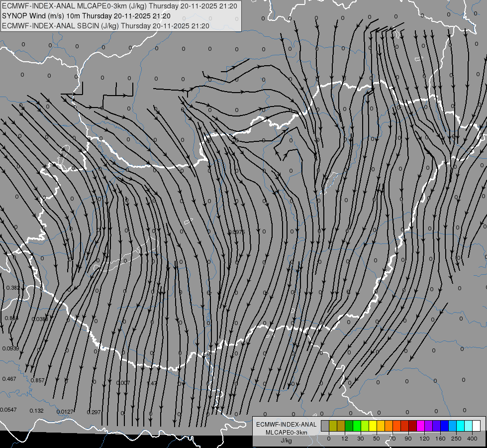487x448 pixels.
Task: Click the red swatch left of the 90 tick
Action: pos(405,426)
